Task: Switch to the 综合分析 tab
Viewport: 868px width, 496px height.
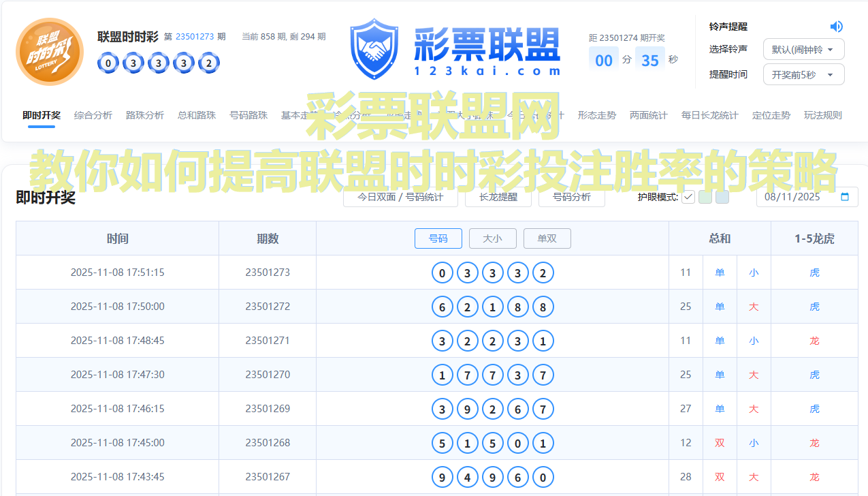Action: point(93,115)
